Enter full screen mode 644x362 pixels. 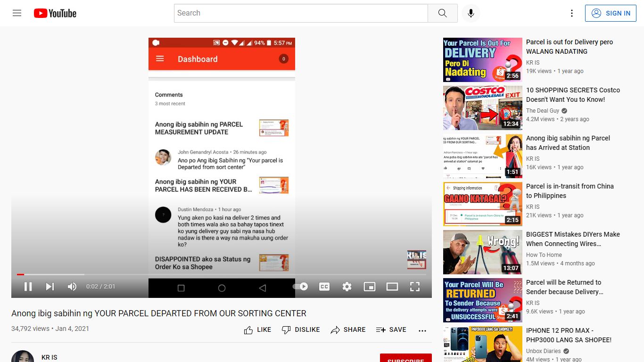point(415,286)
